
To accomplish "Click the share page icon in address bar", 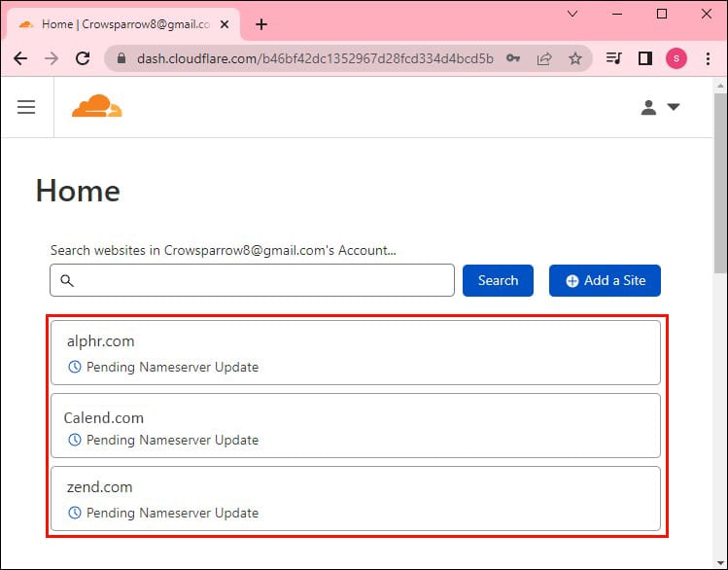I will [544, 58].
